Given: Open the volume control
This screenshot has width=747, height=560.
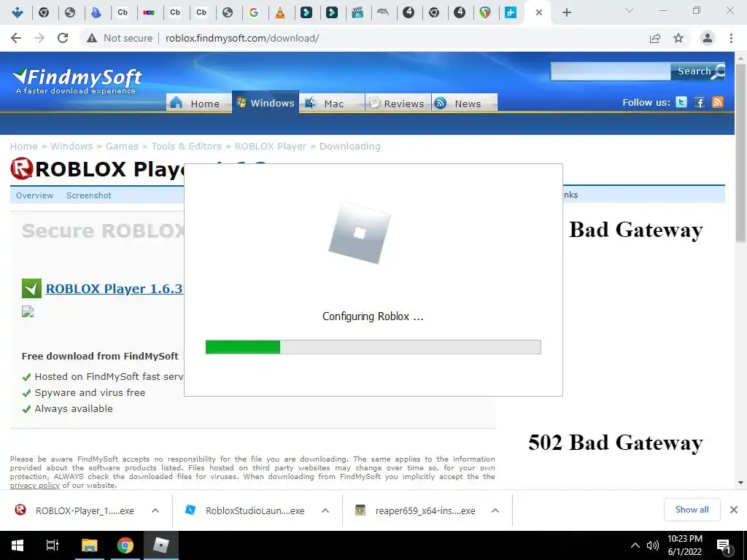Looking at the screenshot, I should click(x=653, y=545).
